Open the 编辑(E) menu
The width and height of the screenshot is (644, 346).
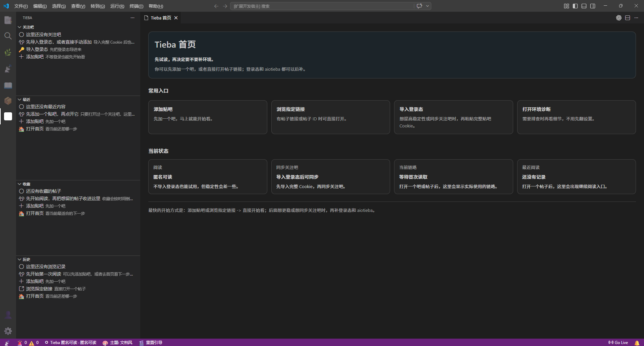click(40, 6)
